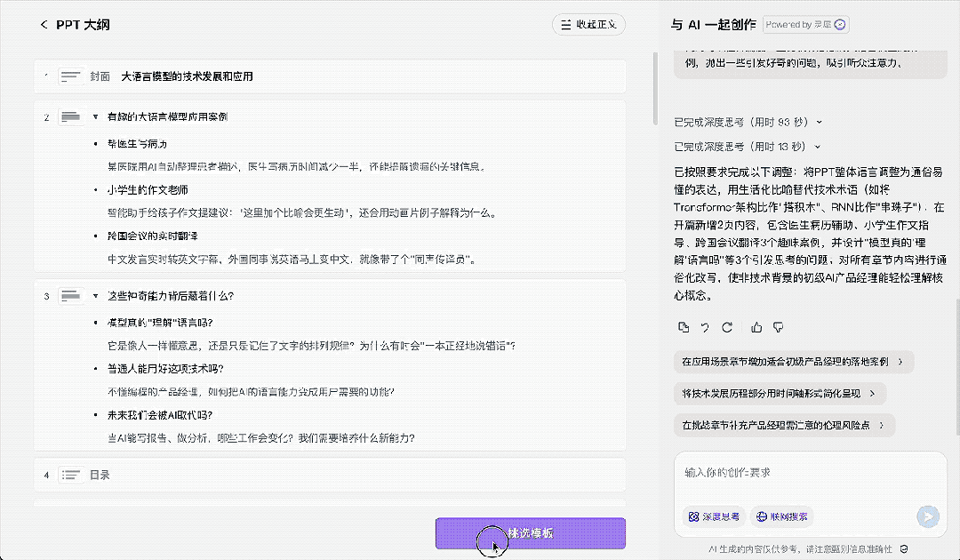Click the Powered by 灵犀 badge
The height and width of the screenshot is (560, 960).
(x=805, y=25)
